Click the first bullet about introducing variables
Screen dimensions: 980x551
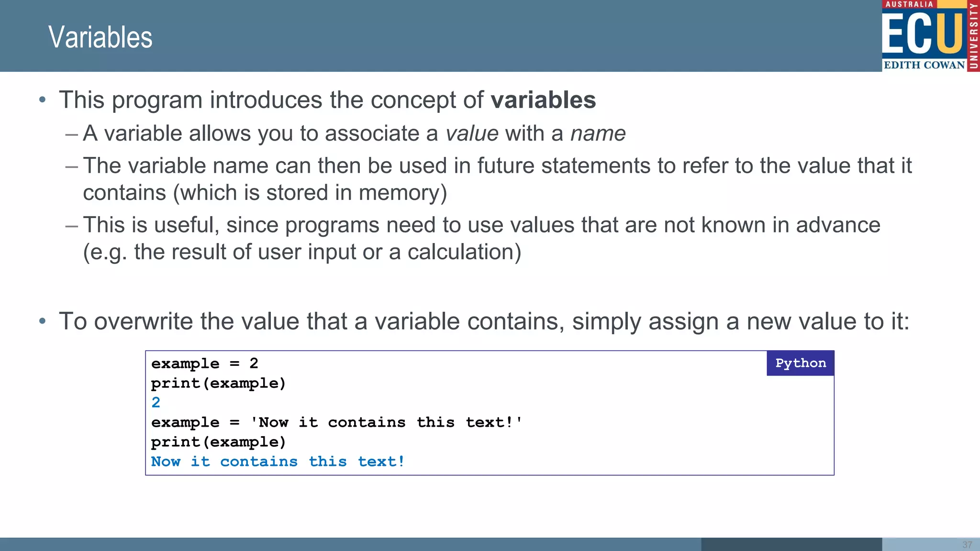coord(327,100)
